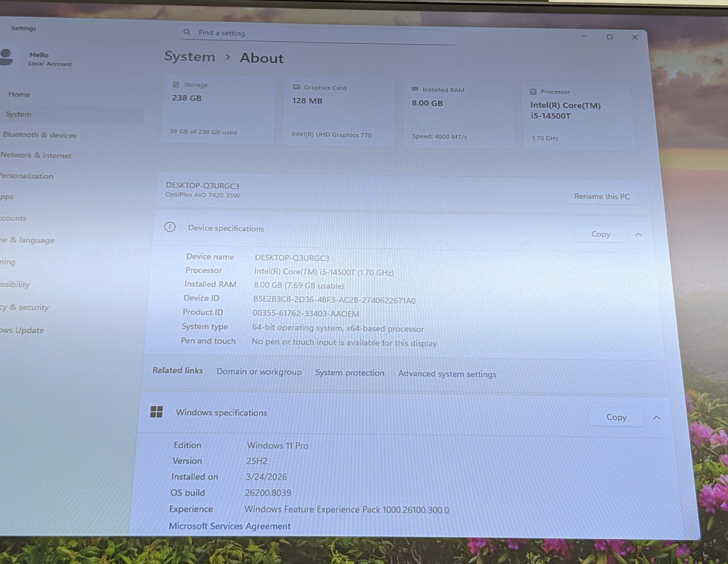Open Domain or workgroup link
The height and width of the screenshot is (564, 728).
tap(259, 371)
